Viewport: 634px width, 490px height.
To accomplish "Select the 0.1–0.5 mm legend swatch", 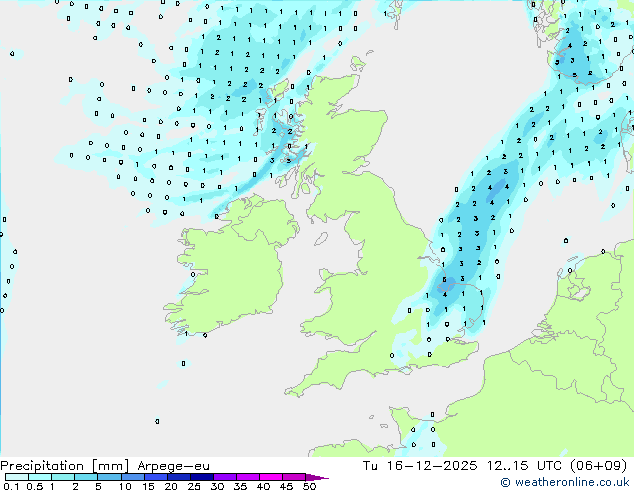I will pyautogui.click(x=17, y=477).
